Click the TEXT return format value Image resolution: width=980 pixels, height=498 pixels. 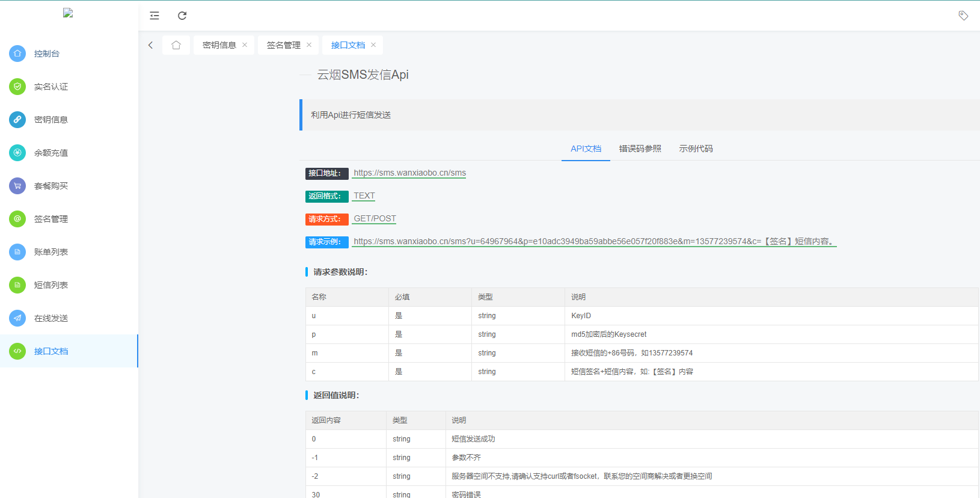click(364, 195)
